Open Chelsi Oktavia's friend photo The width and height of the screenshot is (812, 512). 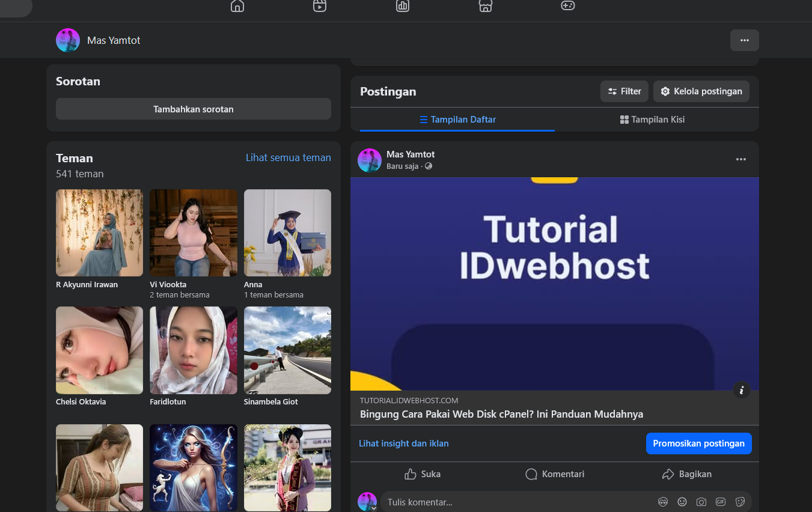click(100, 350)
